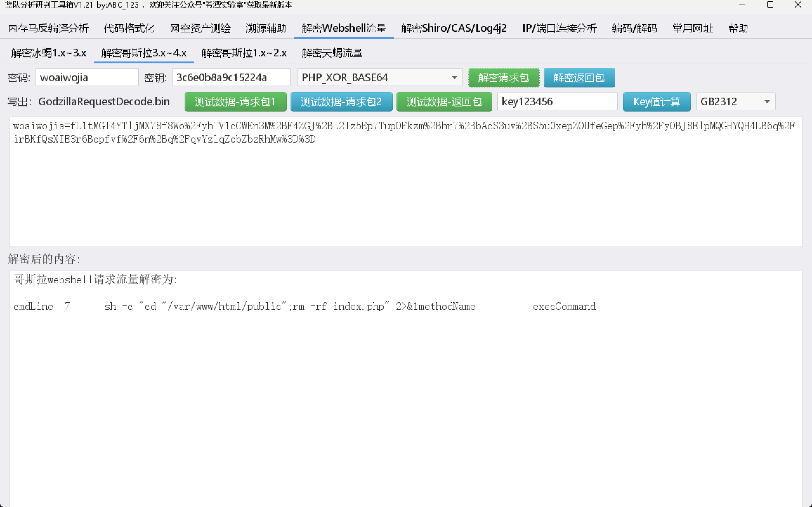Switch to IP/端口连接分析 tab
This screenshot has height=507, width=812.
coord(559,28)
